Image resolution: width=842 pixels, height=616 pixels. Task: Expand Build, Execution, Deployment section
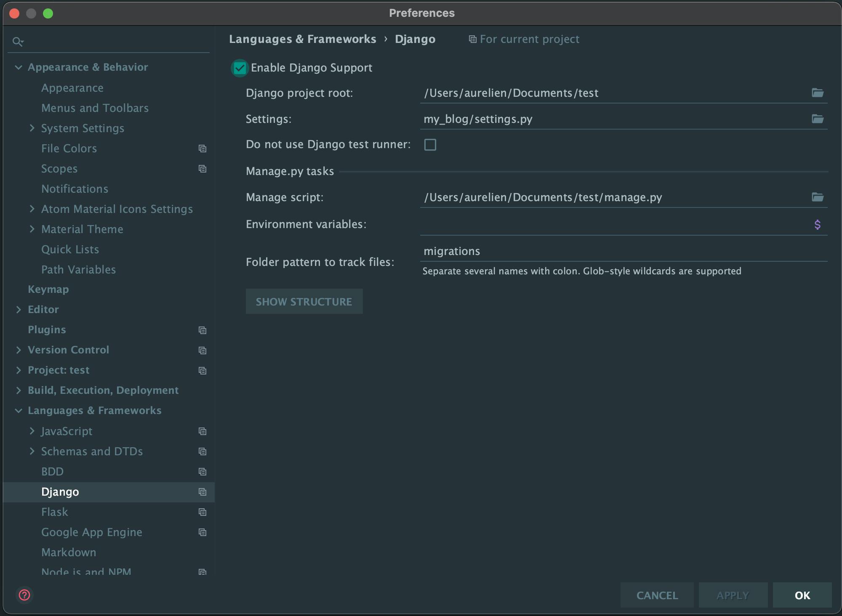point(19,390)
